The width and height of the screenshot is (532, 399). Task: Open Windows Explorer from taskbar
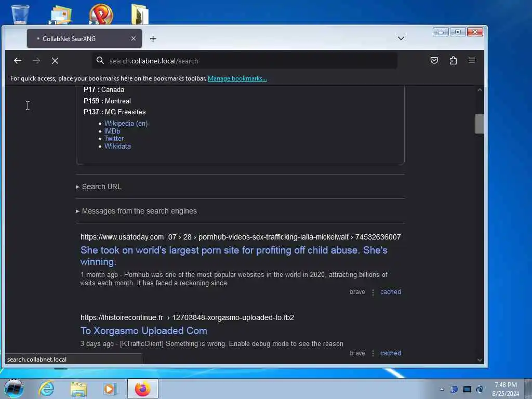(x=79, y=389)
